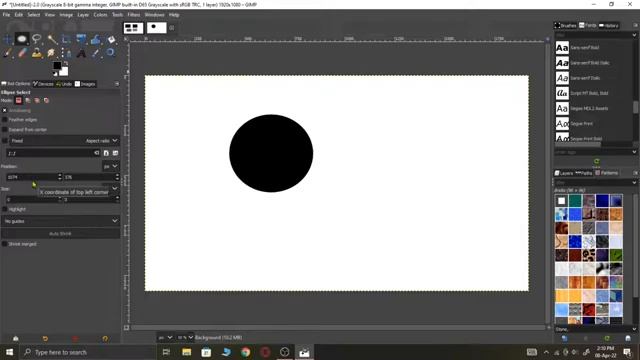Image resolution: width=640 pixels, height=360 pixels.
Task: Select the Color Picker tool
Action: [x=96, y=53]
